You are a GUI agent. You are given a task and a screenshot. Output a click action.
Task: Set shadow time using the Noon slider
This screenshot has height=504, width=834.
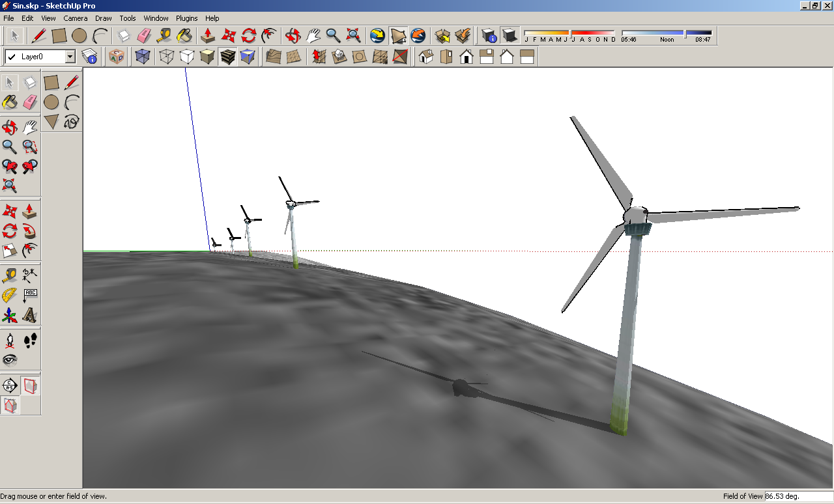[x=685, y=33]
